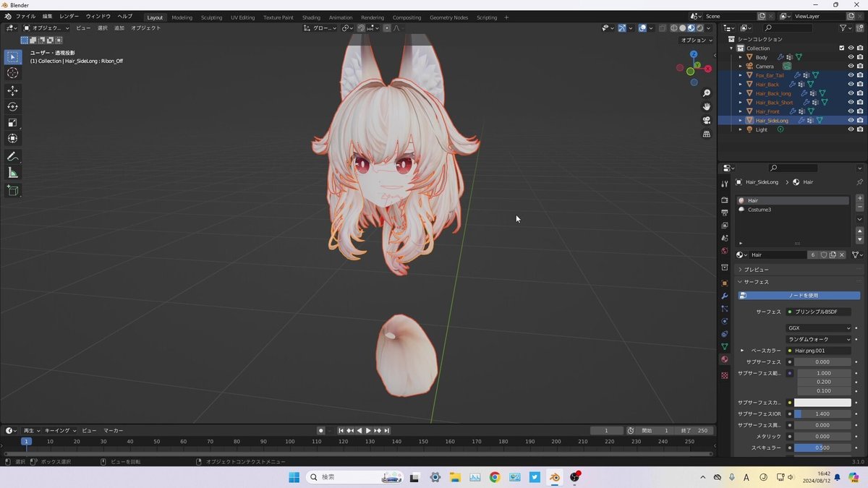Viewport: 868px width, 488px height.
Task: Click the viewport zoom magnifier icon
Action: click(x=707, y=93)
